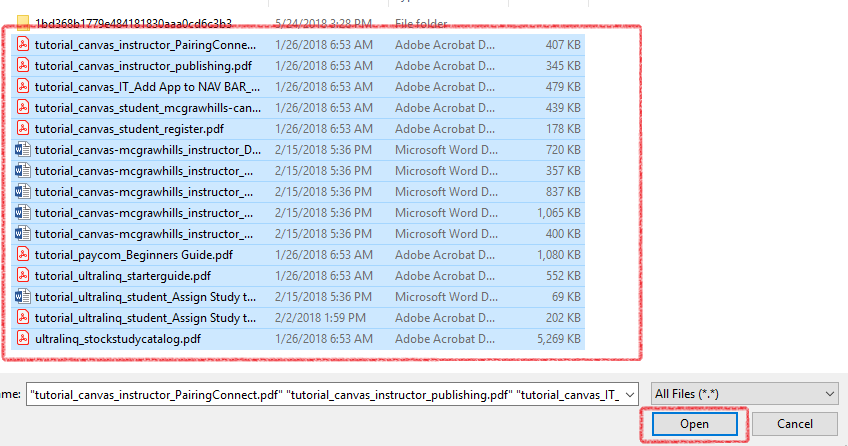Click the PDF icon of tutorial_canvas_IT_Add App to NAV BAR
Image resolution: width=848 pixels, height=446 pixels.
click(x=23, y=86)
